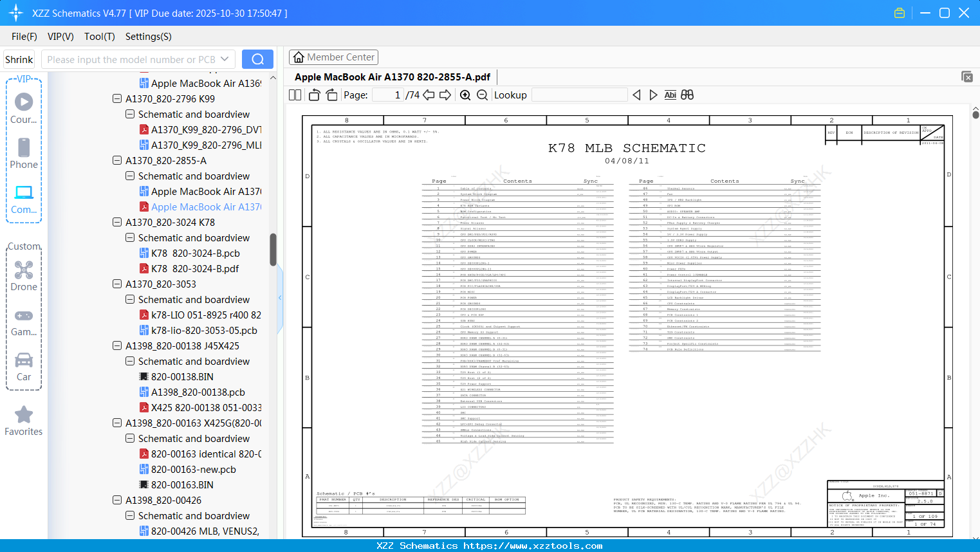This screenshot has height=552, width=980.
Task: Open the Member Center
Action: point(333,57)
